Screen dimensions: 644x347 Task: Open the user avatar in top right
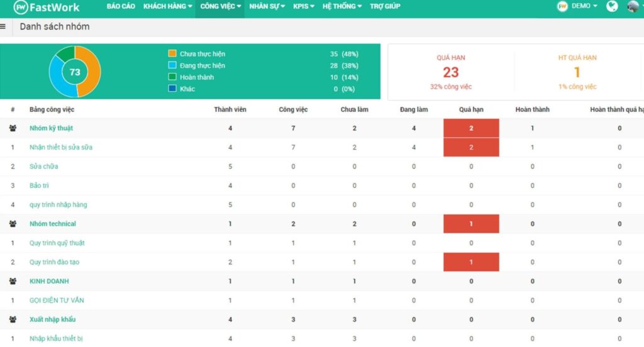pos(633,6)
